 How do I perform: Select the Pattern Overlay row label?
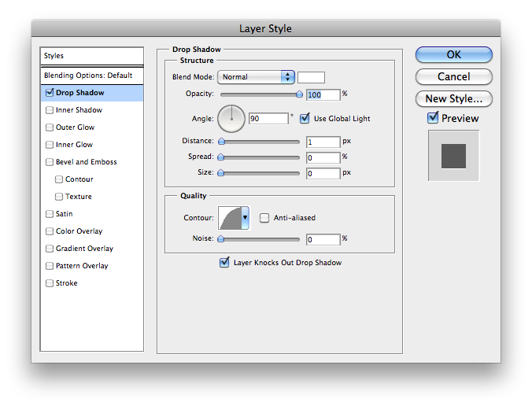(x=82, y=266)
